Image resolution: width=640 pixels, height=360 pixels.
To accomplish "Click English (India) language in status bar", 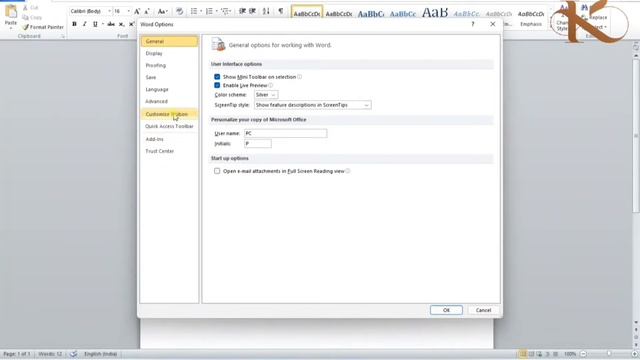I will [x=100, y=354].
